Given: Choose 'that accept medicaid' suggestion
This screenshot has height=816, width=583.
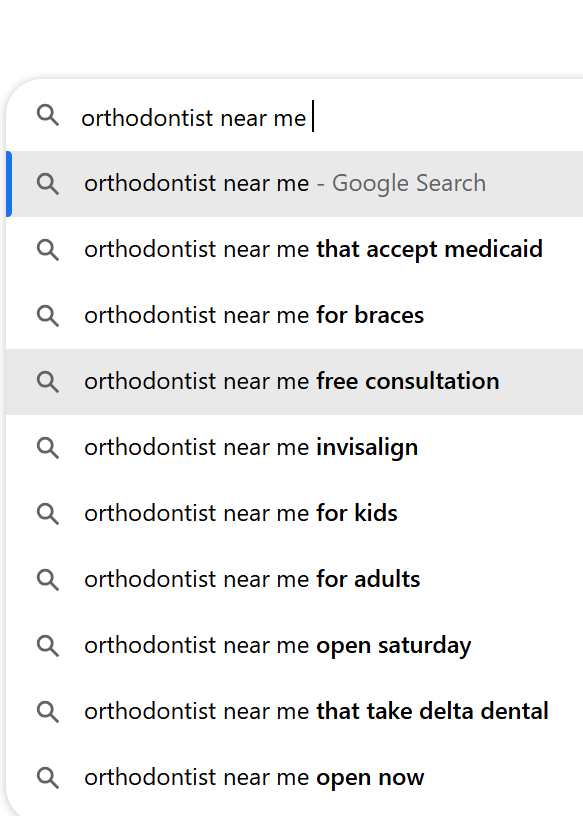Looking at the screenshot, I should click(x=295, y=250).
